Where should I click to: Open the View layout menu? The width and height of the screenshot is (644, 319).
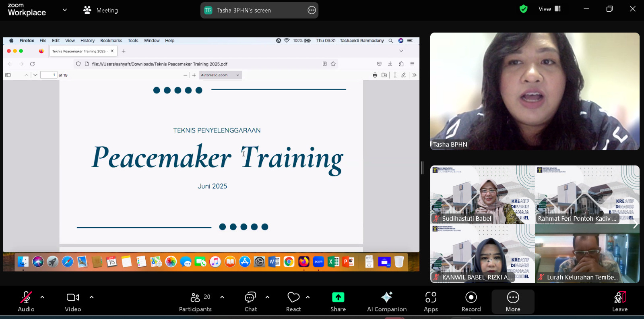[549, 9]
